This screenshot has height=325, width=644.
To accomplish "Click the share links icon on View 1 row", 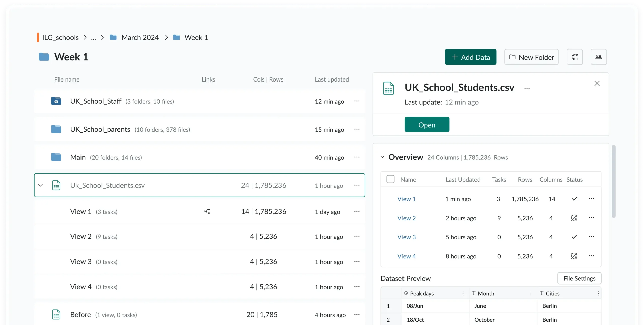I will [207, 211].
